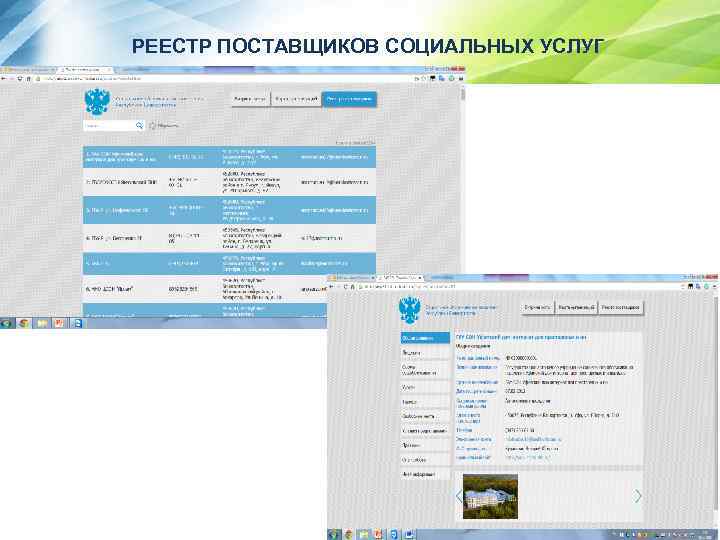
Task: Open the first grey navigation button in list window
Action: click(x=250, y=99)
